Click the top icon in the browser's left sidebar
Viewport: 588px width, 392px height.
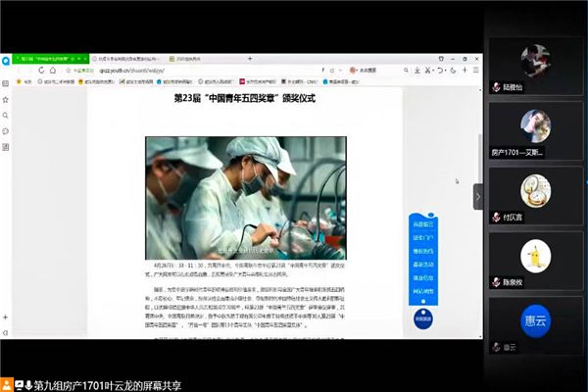[x=6, y=83]
